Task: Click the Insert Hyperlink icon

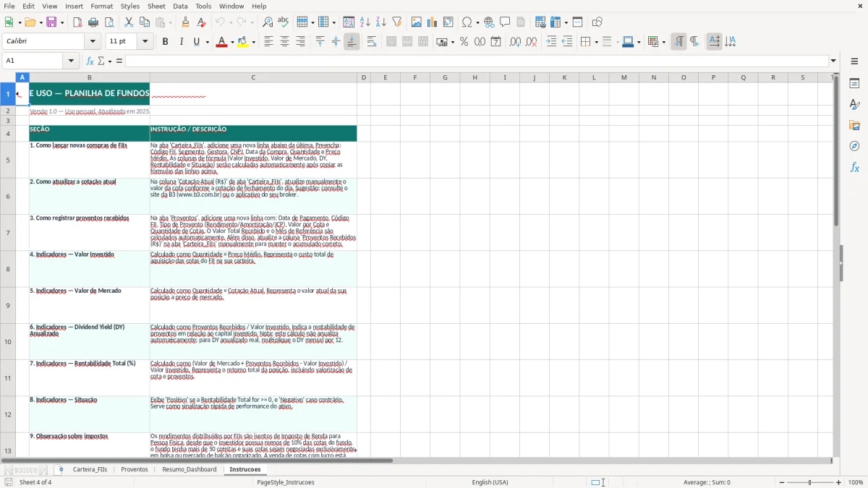Action: [489, 22]
